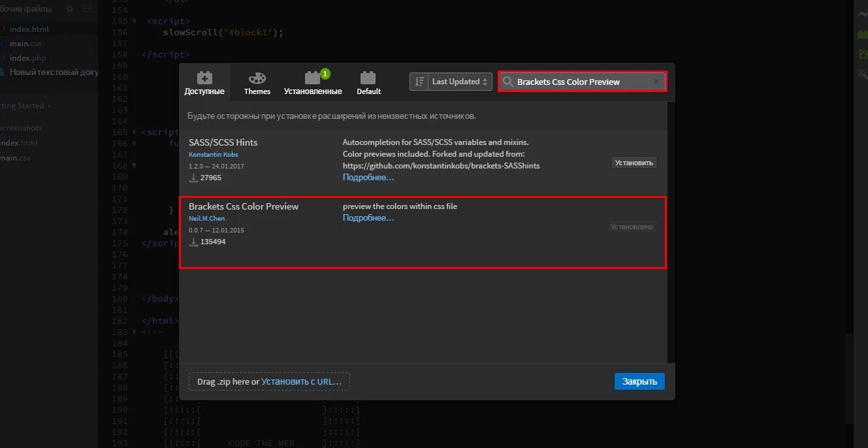Open the Установленные extensions tab
This screenshot has width=868, height=448.
[313, 83]
